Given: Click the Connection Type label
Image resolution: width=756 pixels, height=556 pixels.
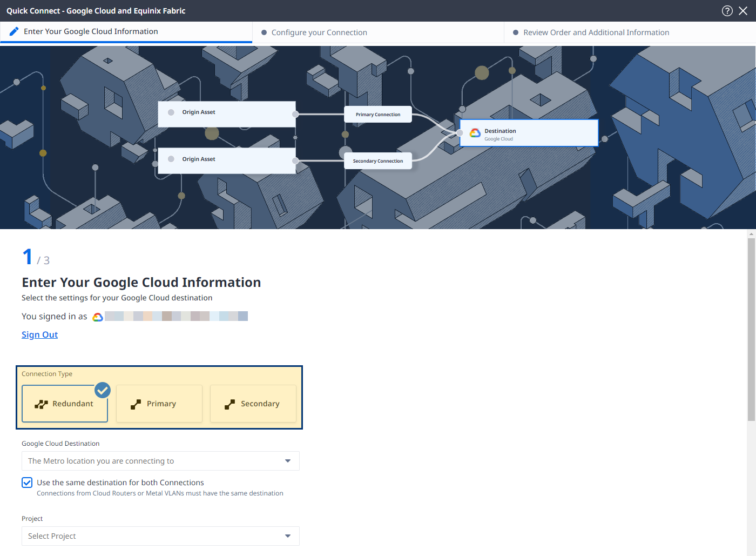Looking at the screenshot, I should [47, 374].
